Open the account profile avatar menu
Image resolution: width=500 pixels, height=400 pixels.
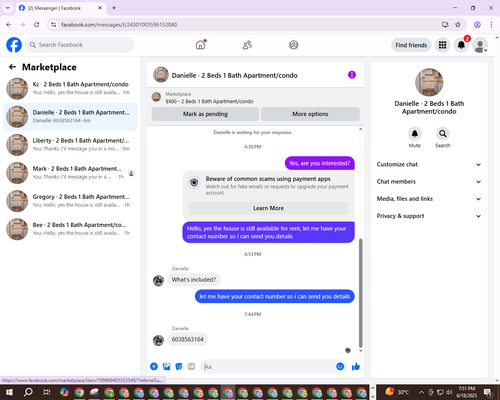[480, 45]
